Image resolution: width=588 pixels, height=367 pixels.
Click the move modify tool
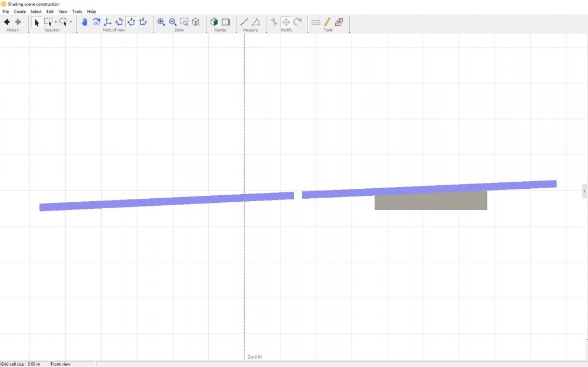coord(286,22)
